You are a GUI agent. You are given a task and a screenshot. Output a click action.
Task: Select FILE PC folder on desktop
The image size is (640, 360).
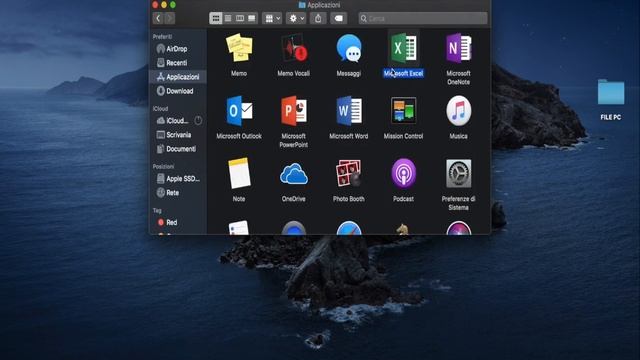tap(611, 93)
